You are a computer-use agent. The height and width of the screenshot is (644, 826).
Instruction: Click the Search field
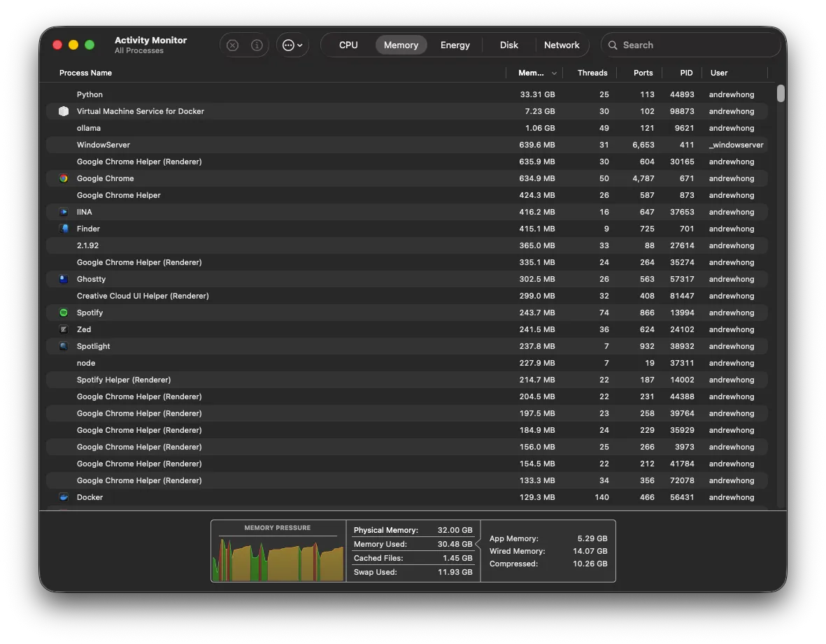(x=690, y=45)
